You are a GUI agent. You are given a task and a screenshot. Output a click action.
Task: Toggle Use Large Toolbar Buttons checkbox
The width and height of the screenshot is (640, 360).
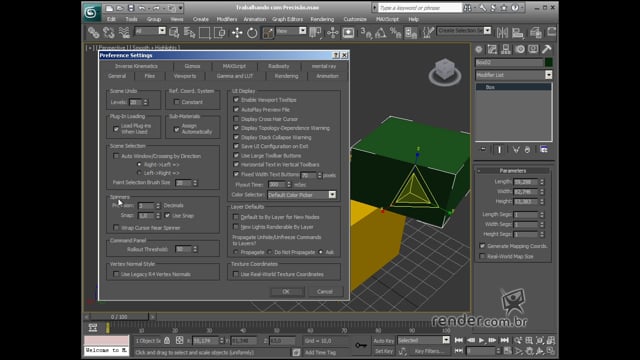pyautogui.click(x=236, y=156)
